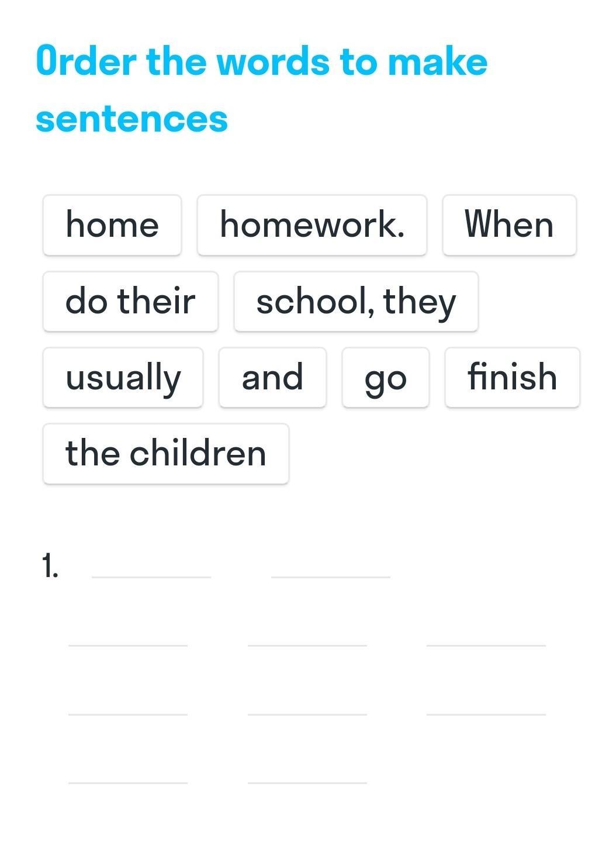Viewport: 616px width, 846px height.
Task: Choose the "When" word tile
Action: (509, 225)
